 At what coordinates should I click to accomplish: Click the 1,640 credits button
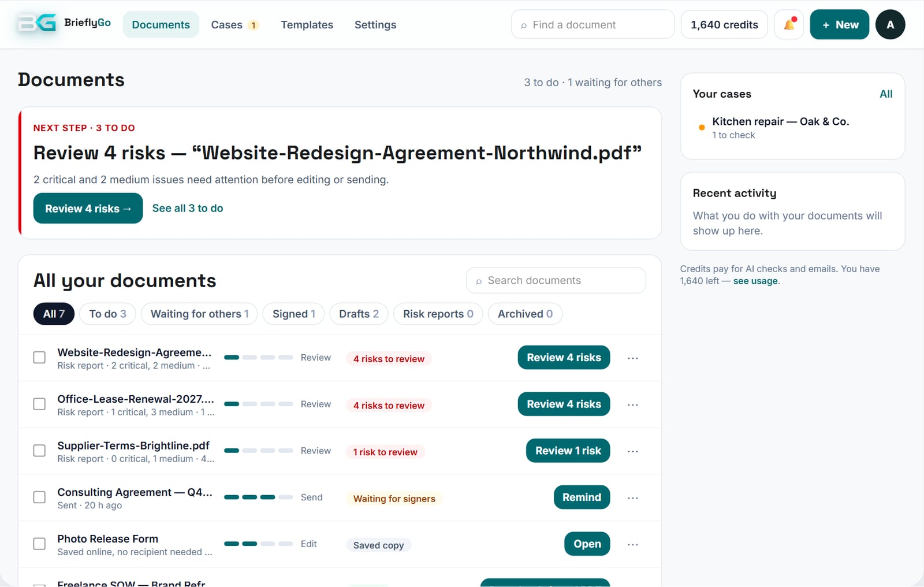tap(724, 24)
